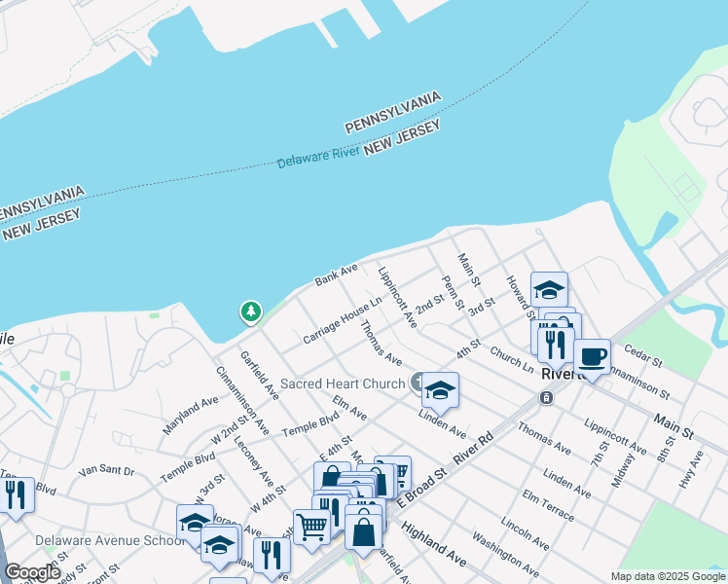Open the Map data ©2025 Google attribution
Image resolution: width=728 pixels, height=584 pixels.
[669, 577]
